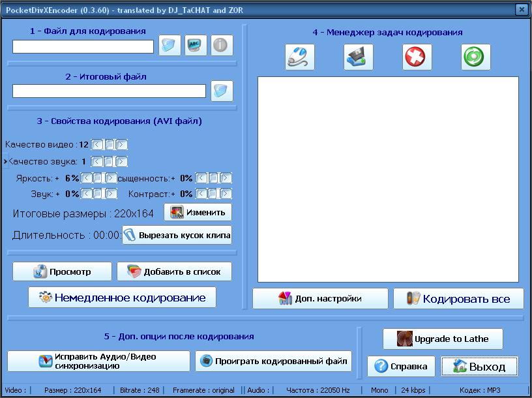Click Вырезать кусок клипа button
Image resolution: width=532 pixels, height=398 pixels.
click(x=177, y=235)
